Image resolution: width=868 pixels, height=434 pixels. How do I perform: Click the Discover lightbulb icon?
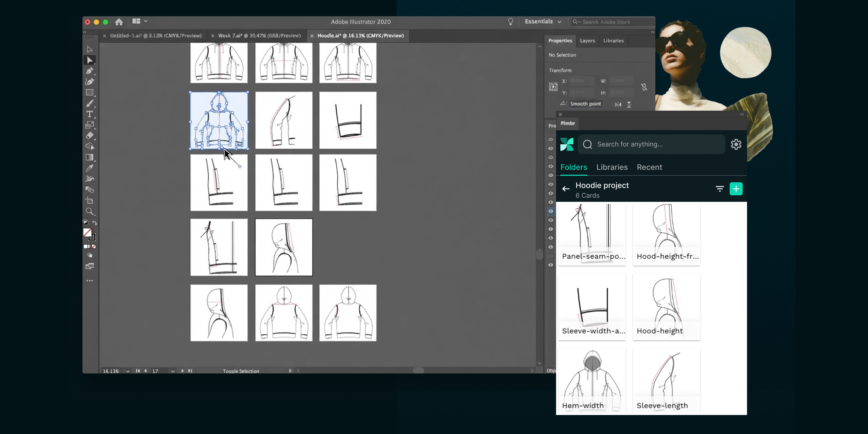(510, 22)
